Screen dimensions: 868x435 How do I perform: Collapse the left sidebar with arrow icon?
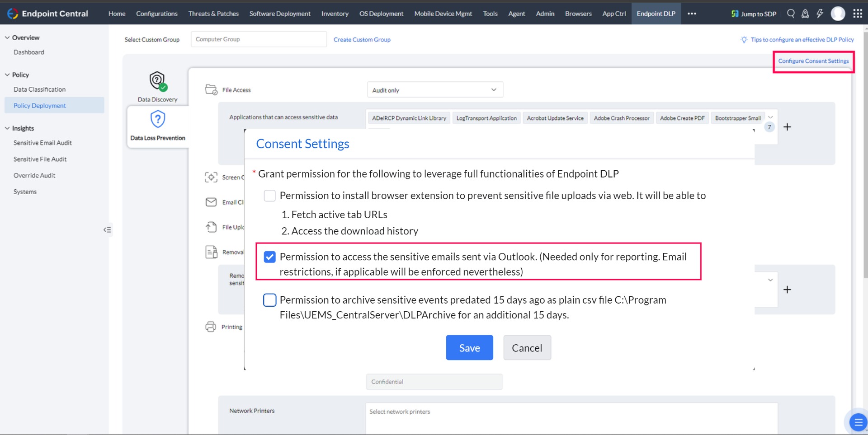pos(107,229)
